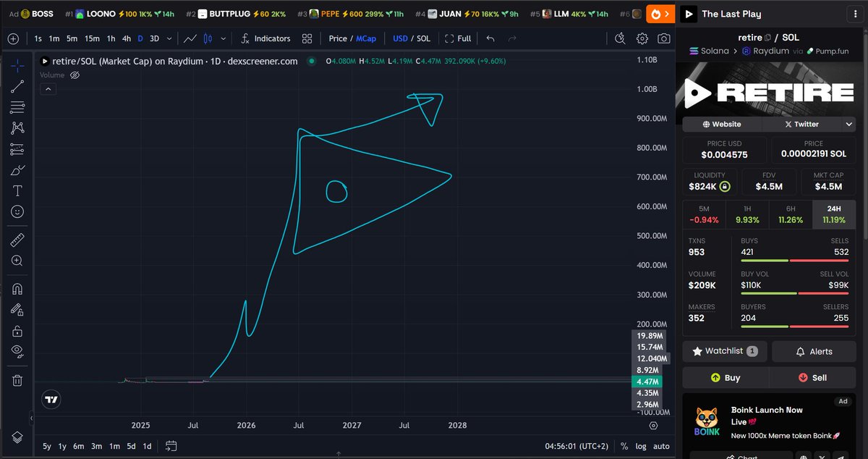Click the trash remove drawings icon
868x459 pixels.
[17, 380]
